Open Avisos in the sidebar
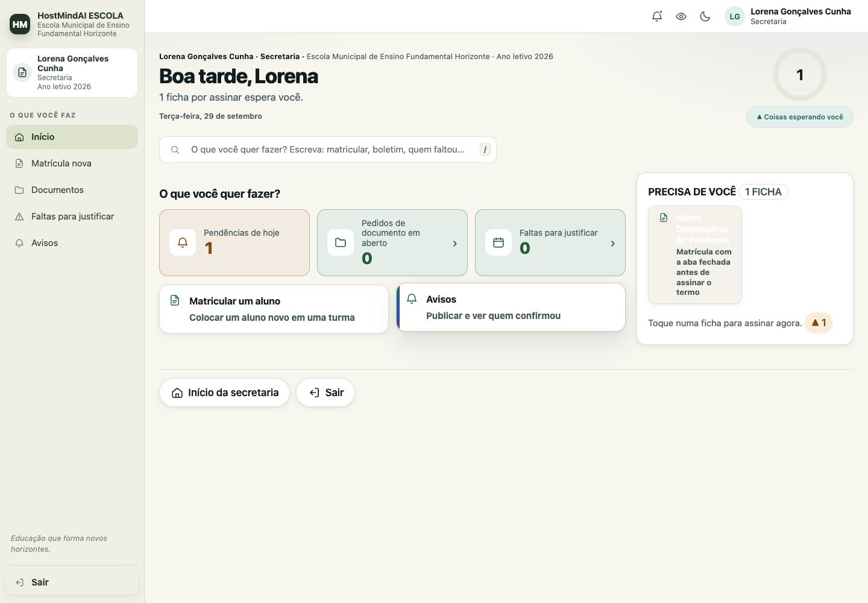The image size is (868, 603). 72,243
